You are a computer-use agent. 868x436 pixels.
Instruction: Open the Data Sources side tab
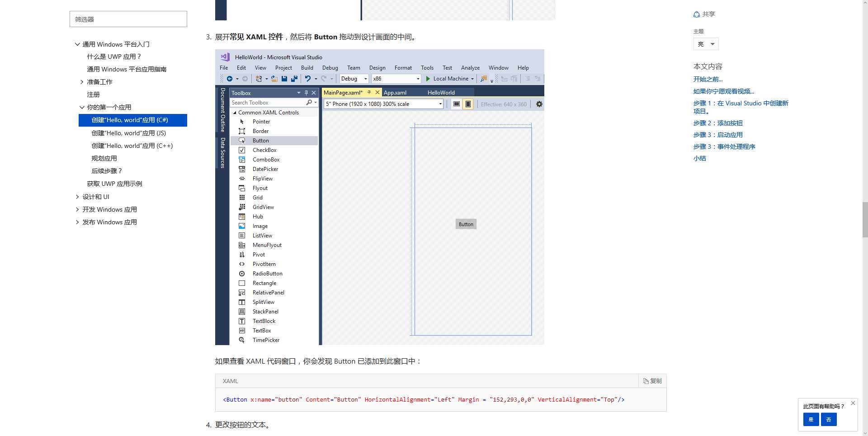[222, 153]
